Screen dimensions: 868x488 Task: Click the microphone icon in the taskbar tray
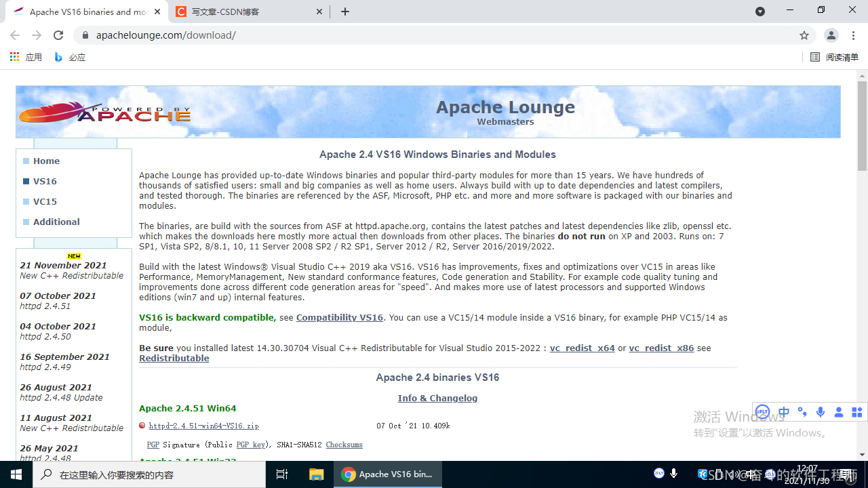click(x=674, y=473)
